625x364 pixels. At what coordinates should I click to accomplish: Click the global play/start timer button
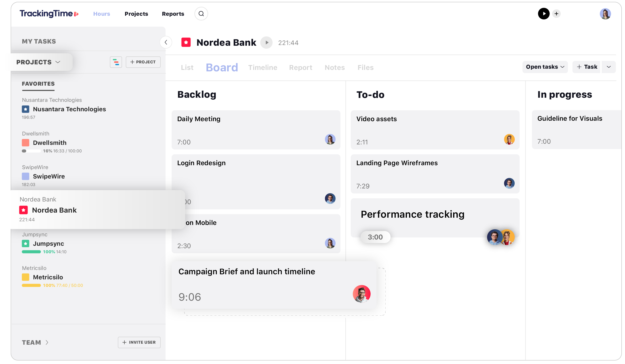543,13
